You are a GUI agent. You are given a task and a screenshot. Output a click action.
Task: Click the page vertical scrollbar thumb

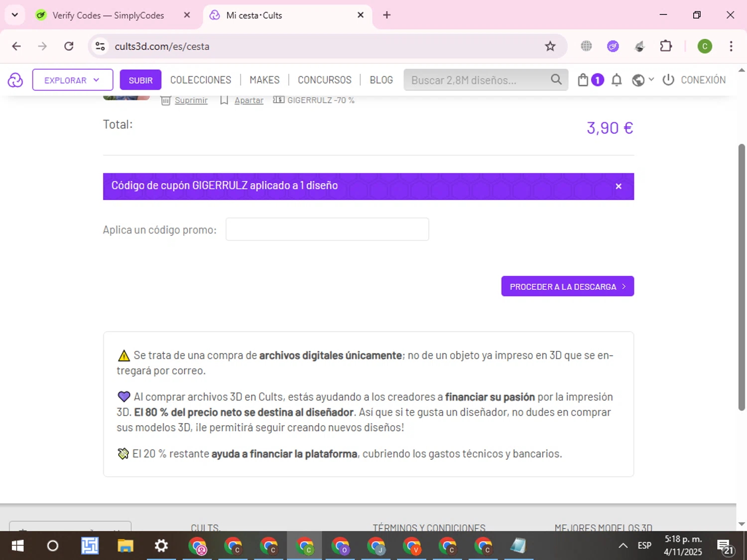tap(742, 277)
